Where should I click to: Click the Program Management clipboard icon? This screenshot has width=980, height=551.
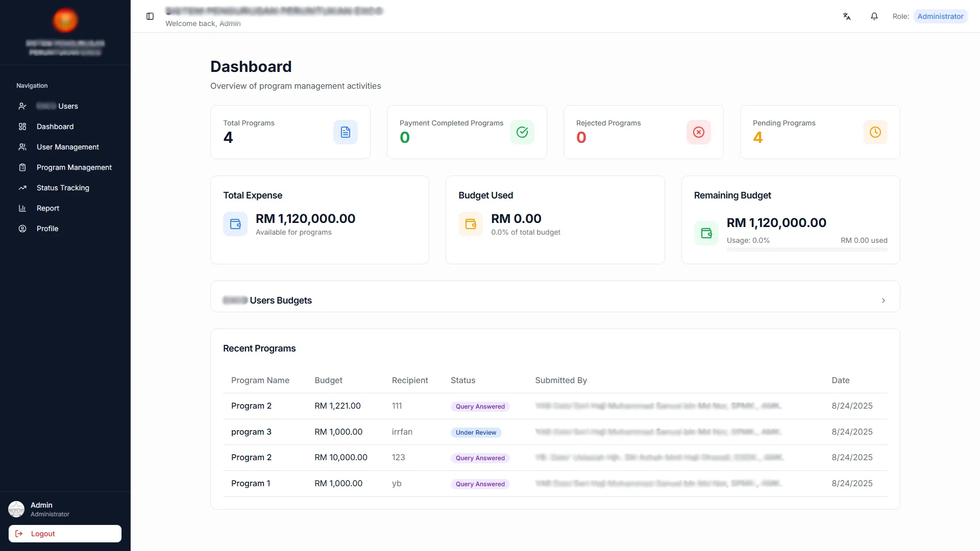pos(22,167)
